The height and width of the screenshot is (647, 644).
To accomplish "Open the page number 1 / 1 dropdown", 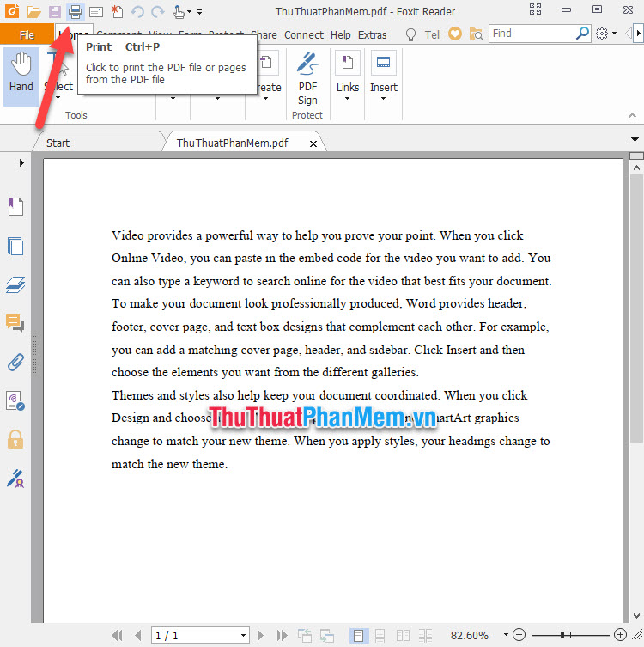I will click(x=243, y=636).
